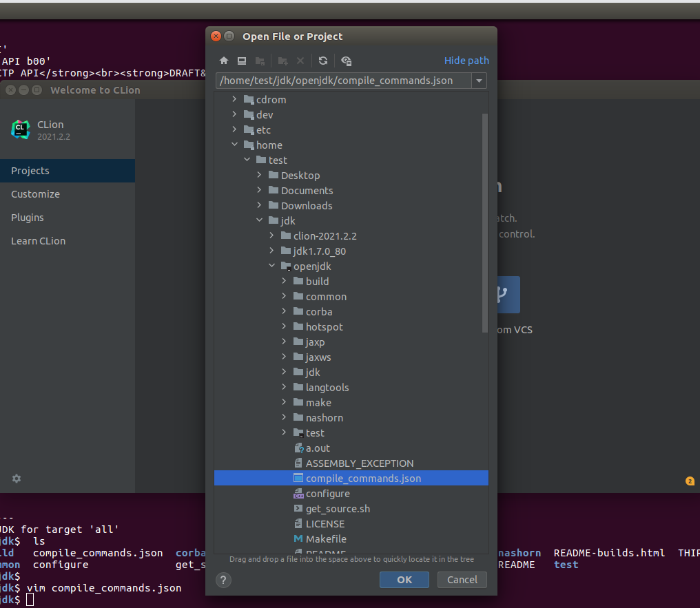Click the OK button
Viewport: 700px width, 608px height.
point(404,580)
